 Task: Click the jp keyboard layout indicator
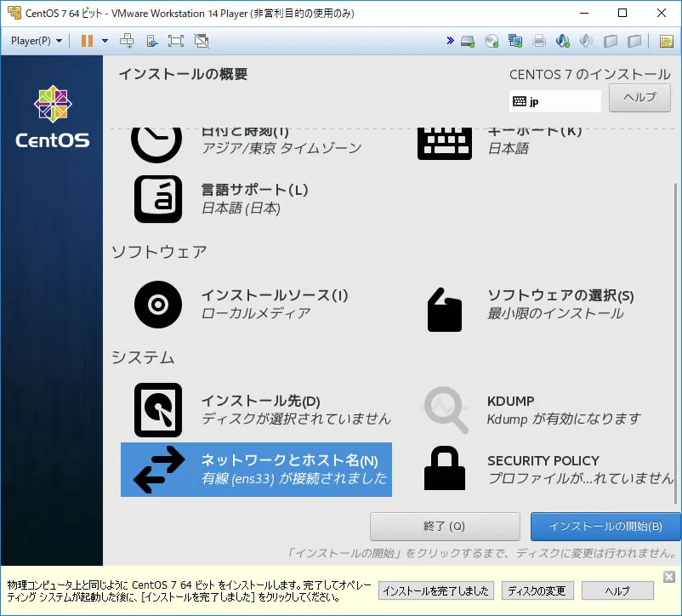[x=554, y=101]
